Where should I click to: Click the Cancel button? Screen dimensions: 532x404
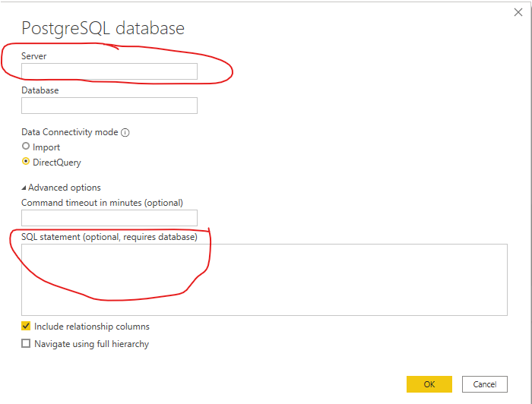point(485,384)
